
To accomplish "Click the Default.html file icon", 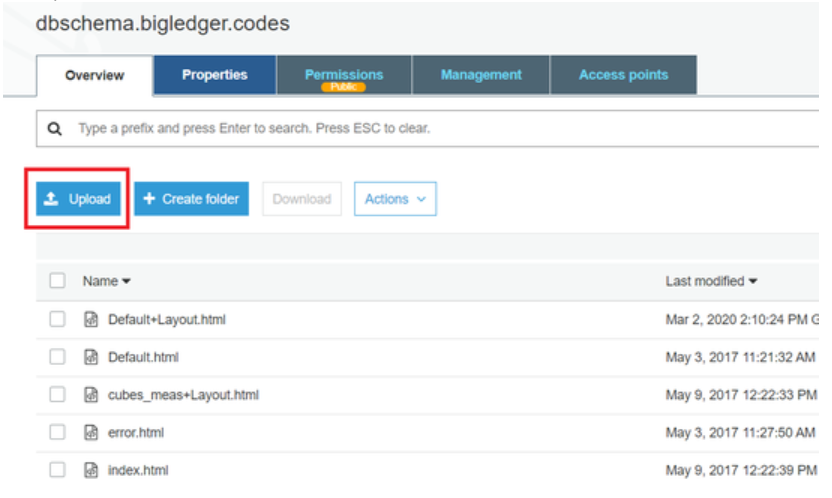I will [91, 357].
